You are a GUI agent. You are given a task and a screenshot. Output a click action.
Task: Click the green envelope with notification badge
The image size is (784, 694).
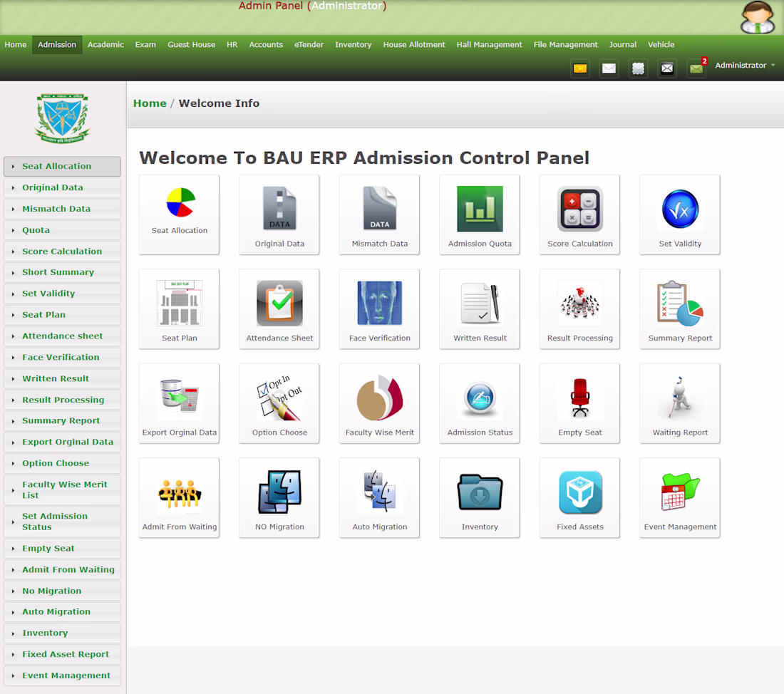696,68
